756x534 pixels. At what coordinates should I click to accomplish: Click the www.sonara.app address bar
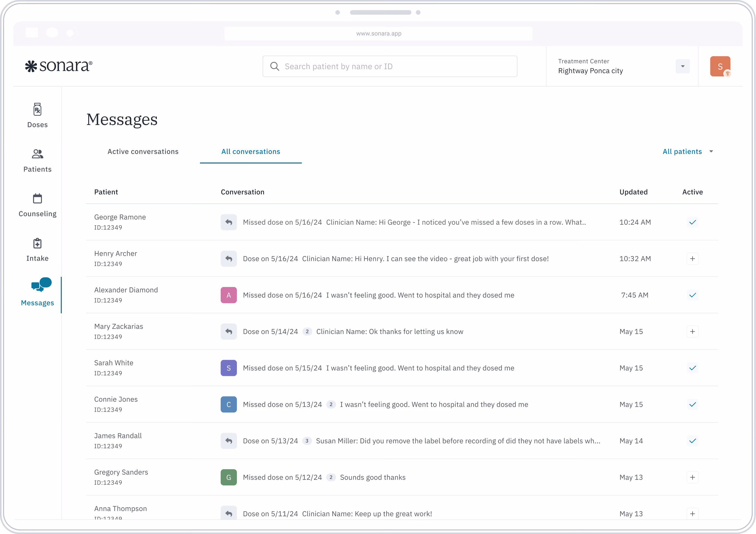pyautogui.click(x=378, y=34)
